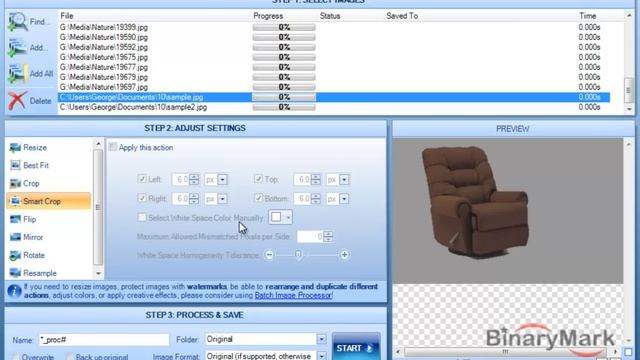Open the Right margin unit dropdown

tap(223, 199)
